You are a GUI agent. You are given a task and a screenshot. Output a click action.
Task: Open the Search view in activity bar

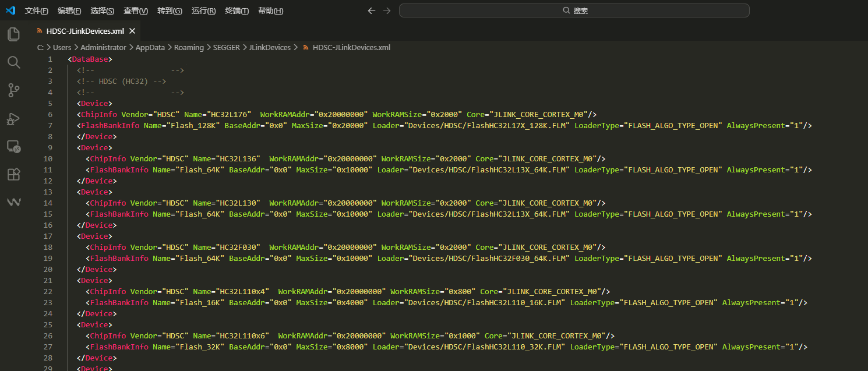click(13, 62)
